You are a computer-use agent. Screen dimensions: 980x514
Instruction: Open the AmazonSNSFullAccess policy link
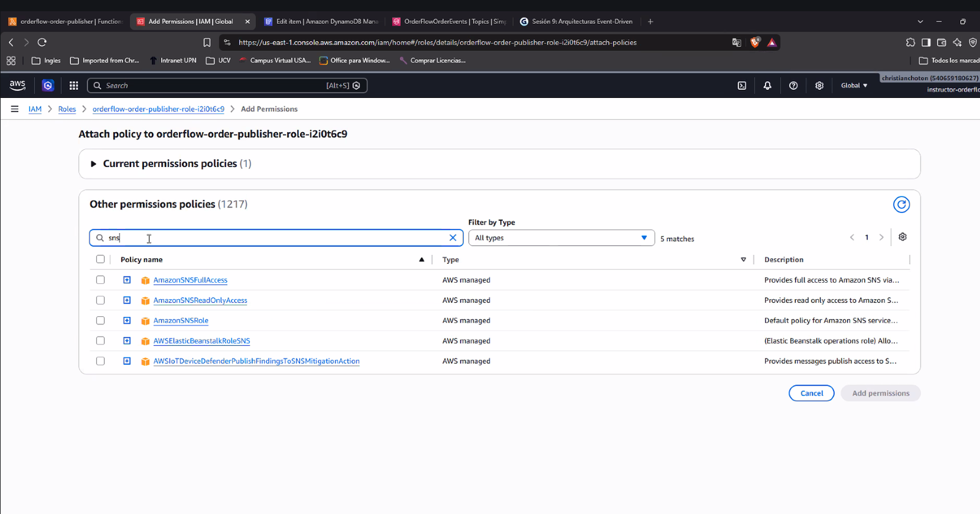click(x=190, y=280)
